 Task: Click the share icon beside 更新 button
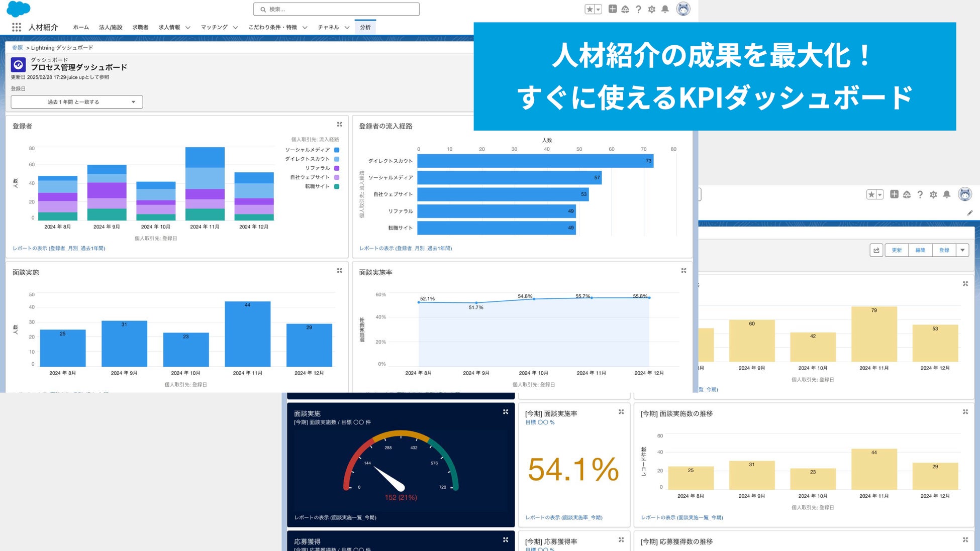(876, 250)
